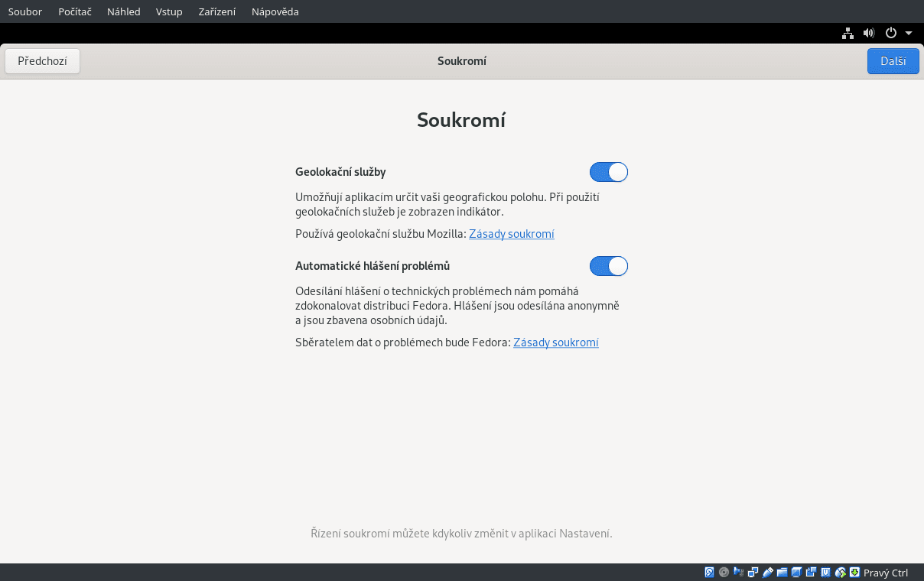The image size is (924, 581).
Task: Open the Soubor menu
Action: [24, 11]
